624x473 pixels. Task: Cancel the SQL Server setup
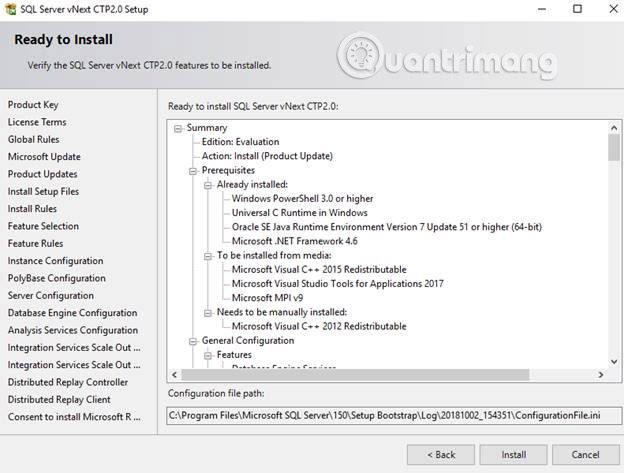(585, 455)
